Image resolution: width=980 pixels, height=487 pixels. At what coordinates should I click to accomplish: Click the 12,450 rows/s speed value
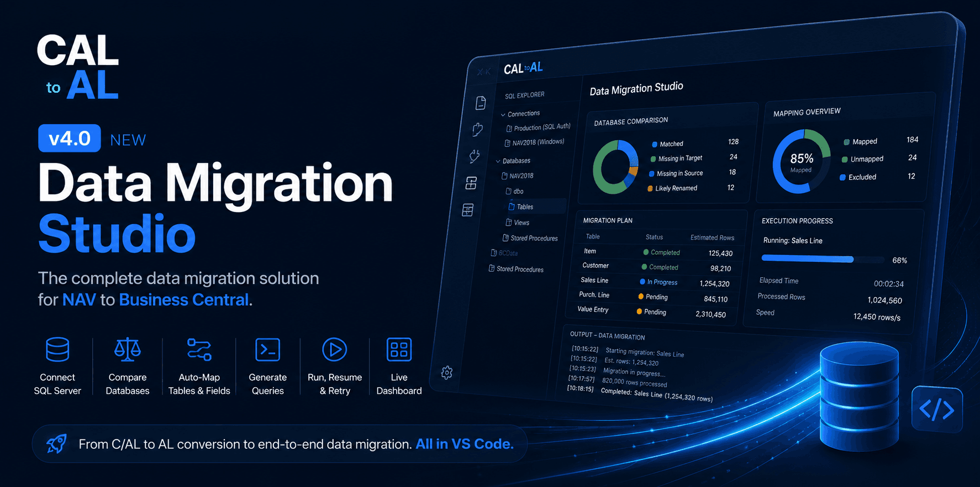877,317
